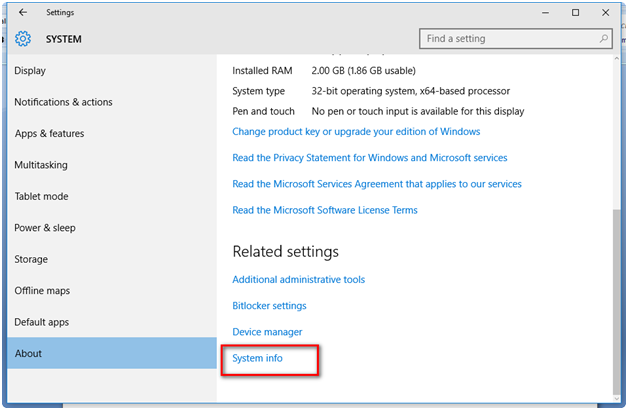Open the Multitasking section
The width and height of the screenshot is (628, 410).
tap(40, 165)
